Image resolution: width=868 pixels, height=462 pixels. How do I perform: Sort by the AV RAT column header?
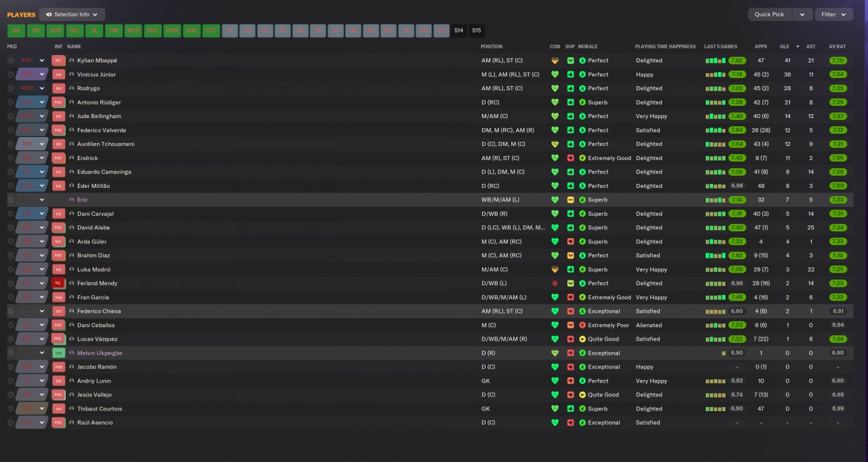pos(837,47)
